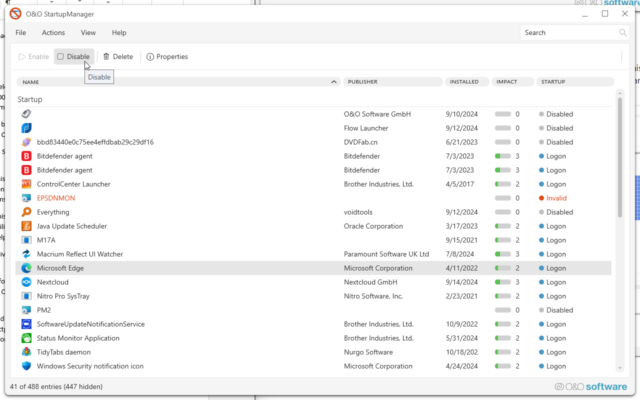
Task: Click the Invalid status of EPSDNMON
Action: pyautogui.click(x=553, y=198)
